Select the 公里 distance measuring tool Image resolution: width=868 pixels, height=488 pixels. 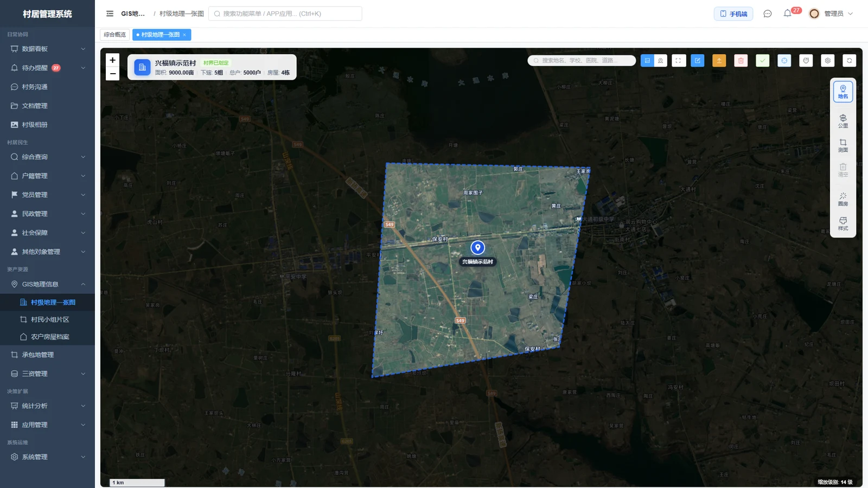tap(843, 121)
